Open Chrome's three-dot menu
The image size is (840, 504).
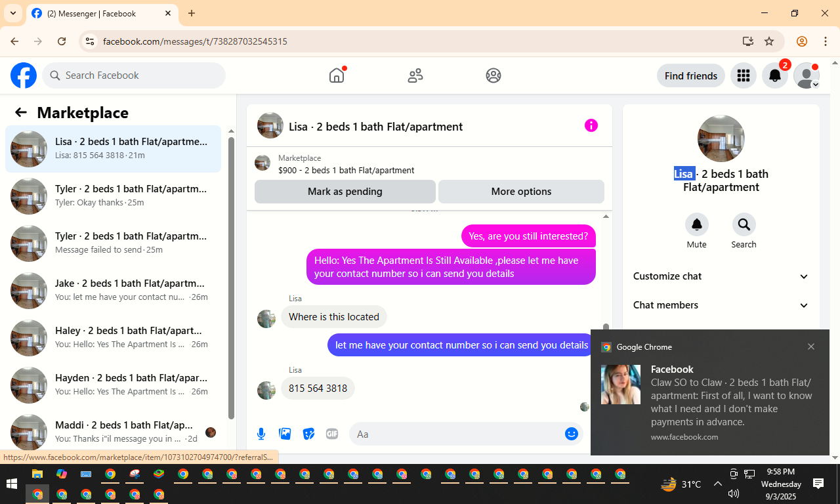tap(826, 41)
